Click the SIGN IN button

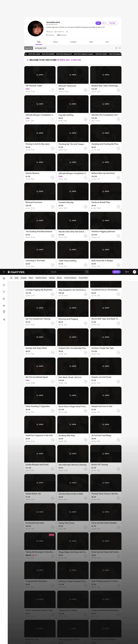click(127, 272)
